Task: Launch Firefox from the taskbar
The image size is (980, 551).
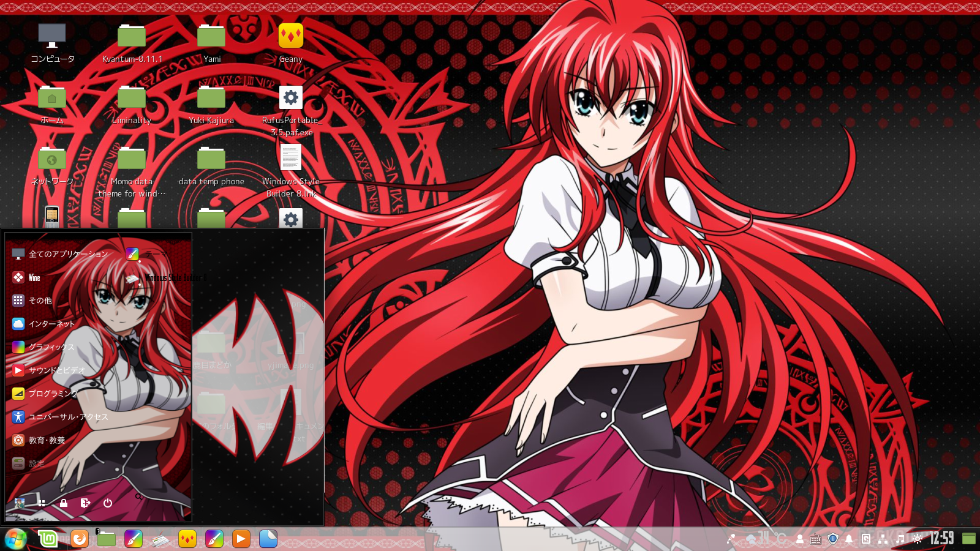Action: (80, 539)
